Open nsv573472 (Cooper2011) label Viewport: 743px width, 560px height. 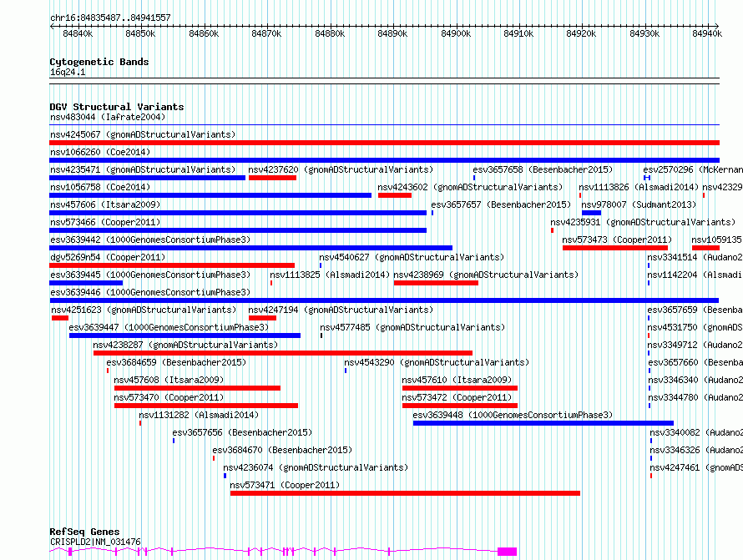pos(457,397)
